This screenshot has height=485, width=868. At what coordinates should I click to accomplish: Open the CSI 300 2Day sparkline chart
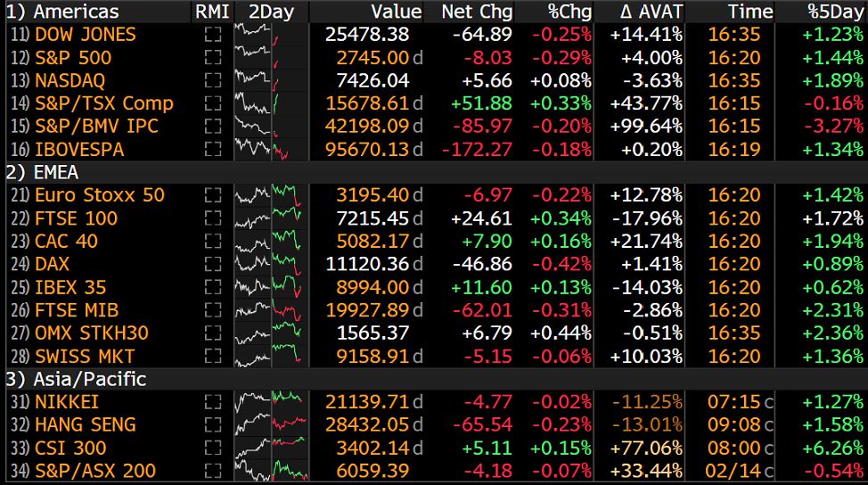[271, 448]
